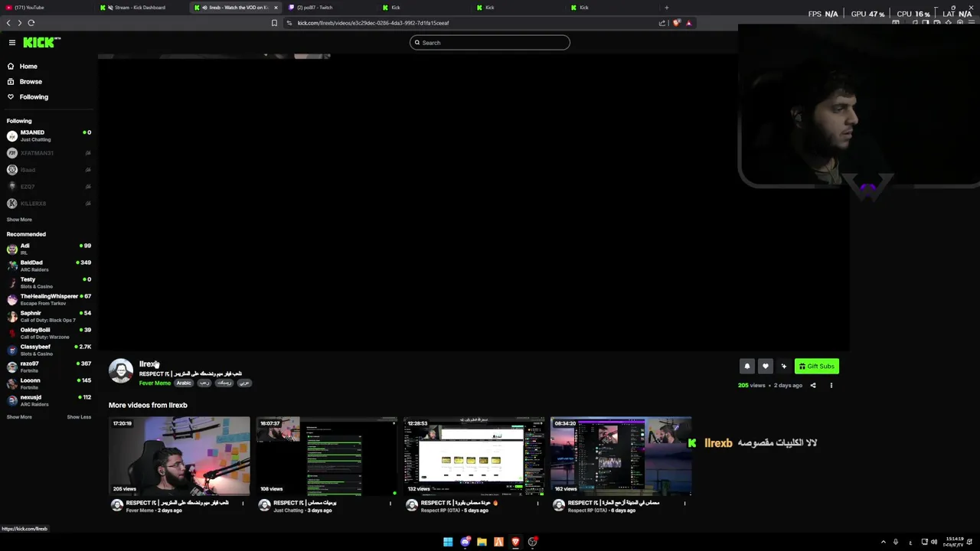The height and width of the screenshot is (551, 980).
Task: Click the Kick search field
Action: (x=490, y=43)
